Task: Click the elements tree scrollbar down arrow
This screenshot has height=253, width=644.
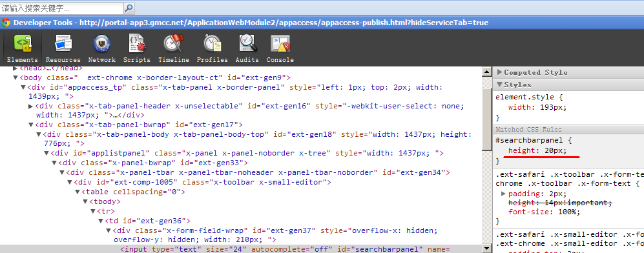Action: pos(486,248)
